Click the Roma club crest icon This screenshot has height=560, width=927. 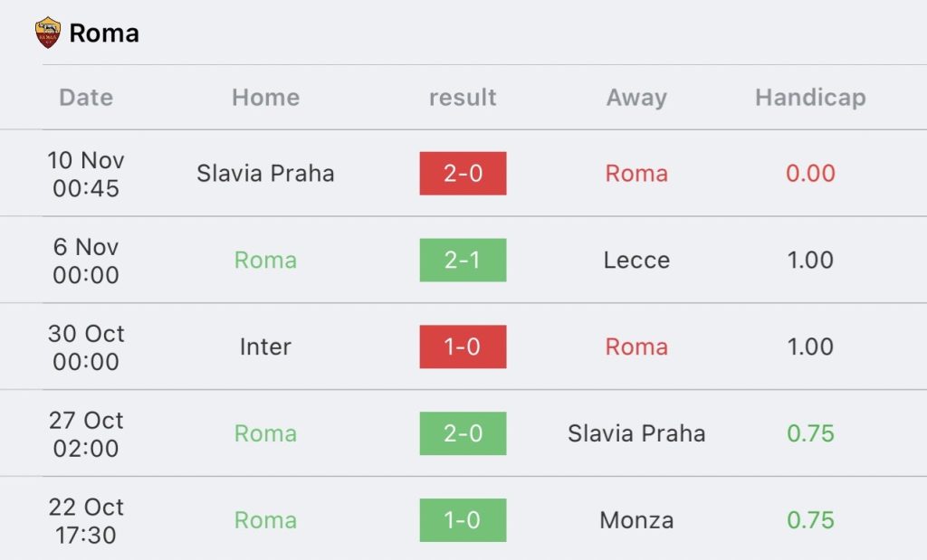48,33
